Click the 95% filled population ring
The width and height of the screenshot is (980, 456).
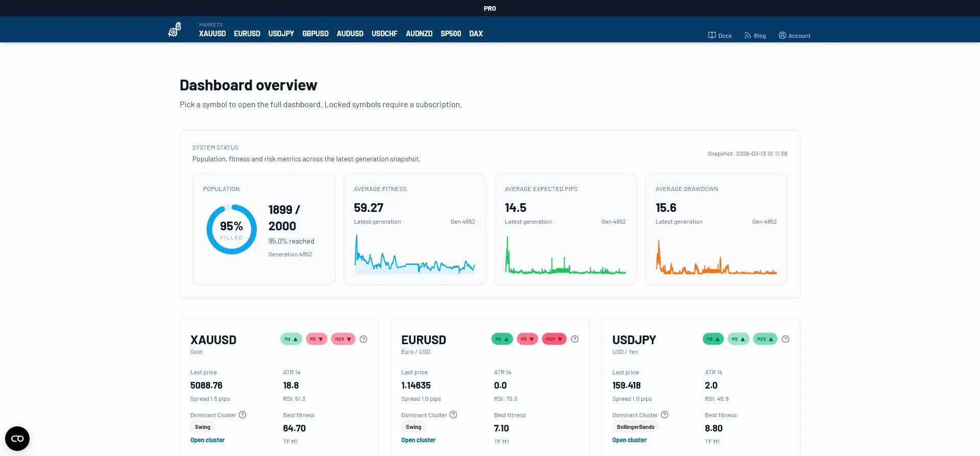(232, 229)
